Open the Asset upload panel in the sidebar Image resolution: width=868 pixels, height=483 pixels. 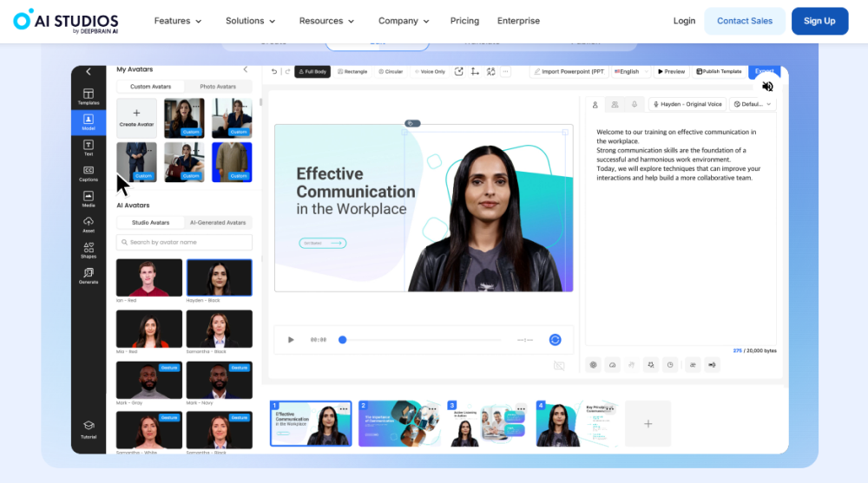click(x=88, y=225)
